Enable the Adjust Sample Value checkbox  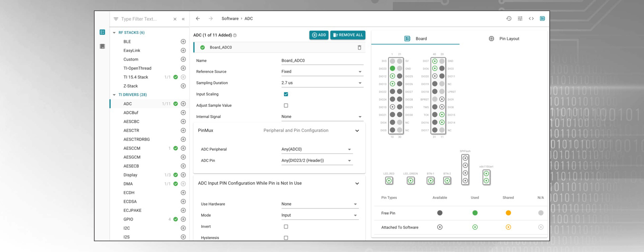286,106
